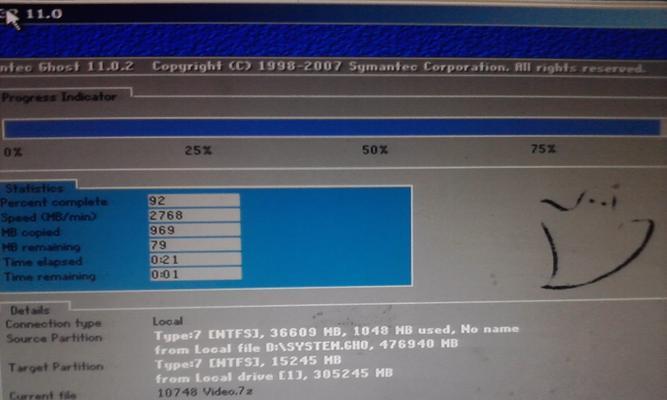Click the Details panel heading
This screenshot has width=667, height=400.
[30, 310]
